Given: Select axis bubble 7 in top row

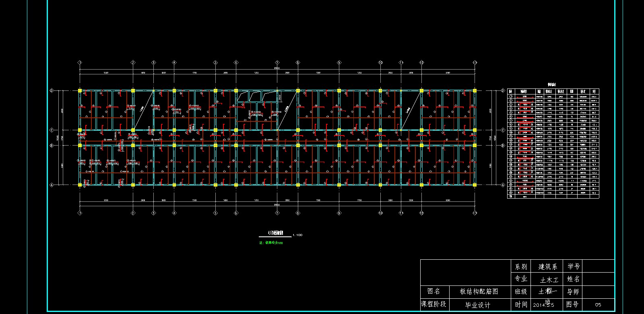Looking at the screenshot, I should tap(277, 63).
